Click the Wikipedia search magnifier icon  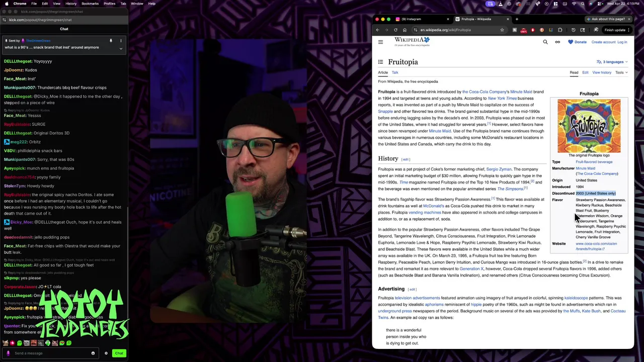click(545, 42)
